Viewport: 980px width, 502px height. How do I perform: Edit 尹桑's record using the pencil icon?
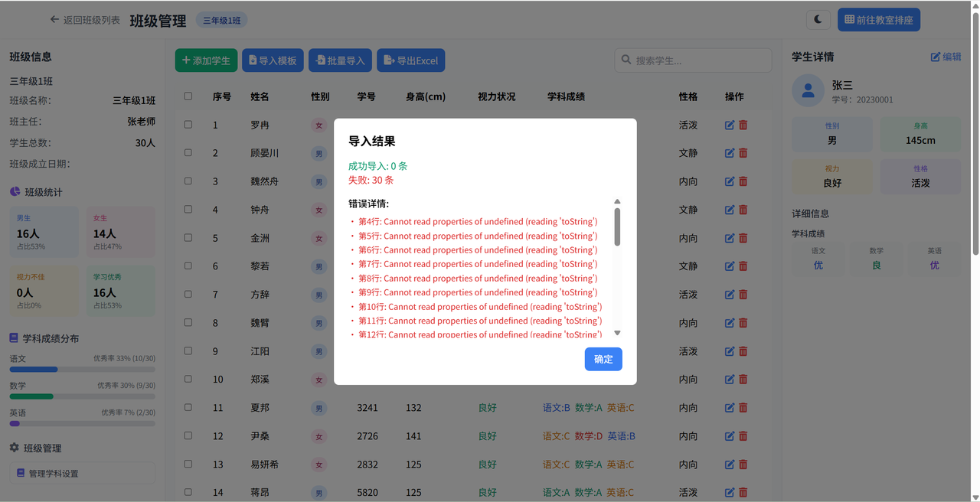[728, 435]
